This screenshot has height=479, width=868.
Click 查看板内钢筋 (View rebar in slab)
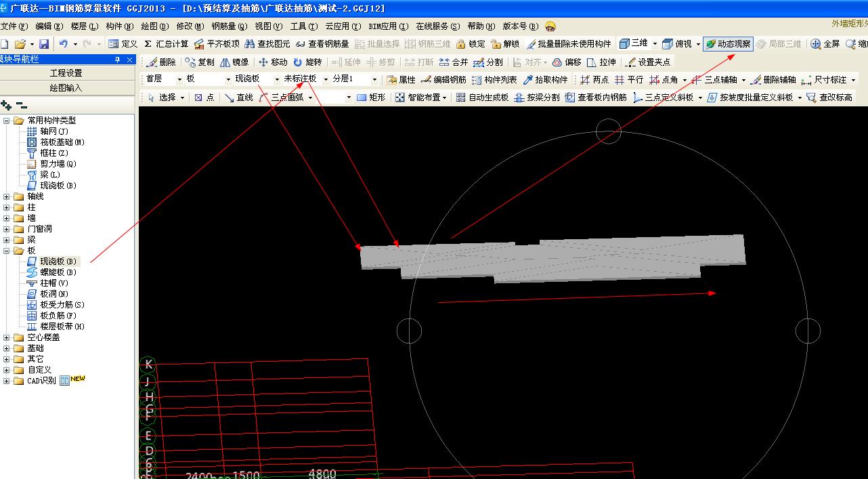(x=596, y=98)
